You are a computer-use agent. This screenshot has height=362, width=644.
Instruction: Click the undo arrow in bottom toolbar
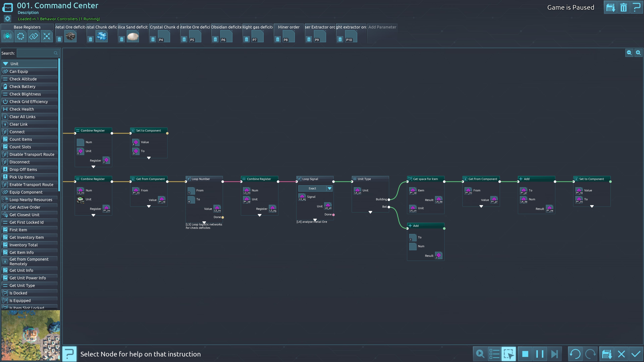[575, 354]
